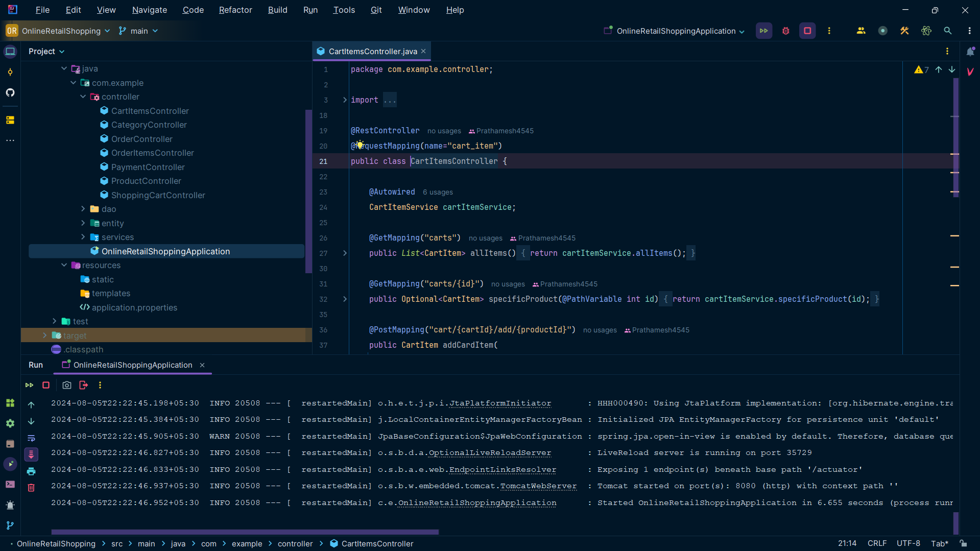
Task: Click the Exit application icon in Run toolbar
Action: (x=84, y=385)
